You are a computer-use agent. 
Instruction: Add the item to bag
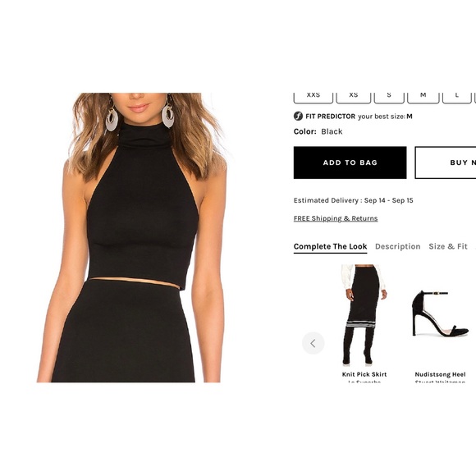pyautogui.click(x=350, y=162)
